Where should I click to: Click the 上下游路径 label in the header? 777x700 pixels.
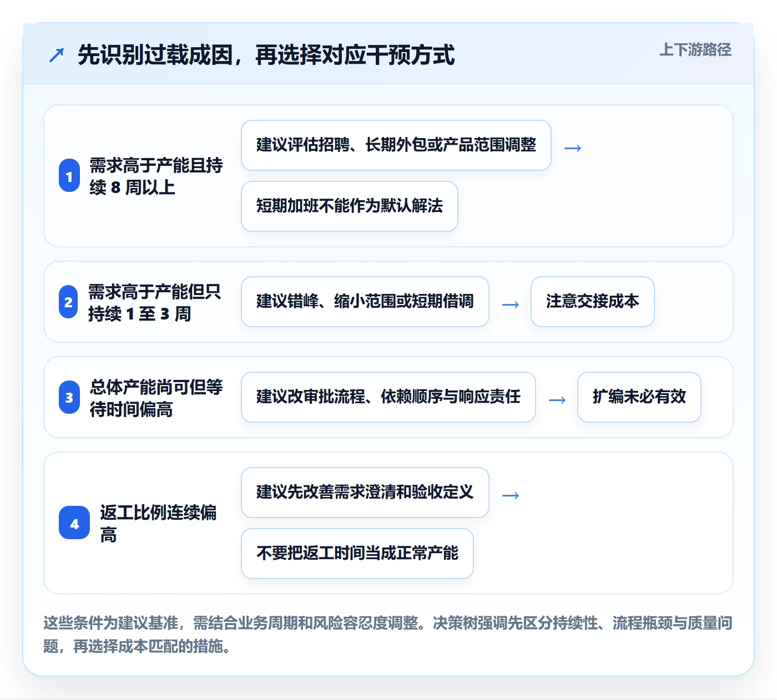pyautogui.click(x=695, y=50)
